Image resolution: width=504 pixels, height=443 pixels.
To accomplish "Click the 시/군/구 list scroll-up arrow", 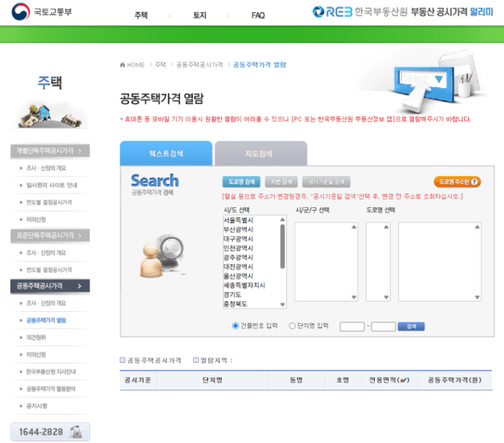I will tap(354, 227).
